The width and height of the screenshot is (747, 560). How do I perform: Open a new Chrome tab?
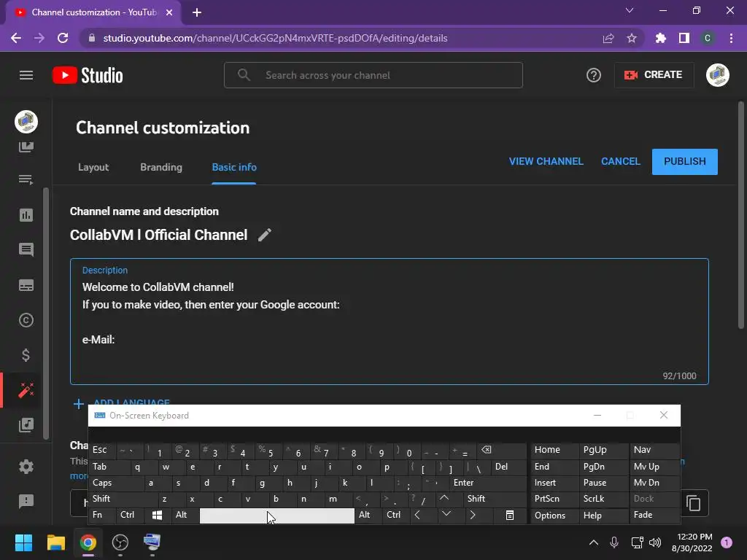tap(197, 12)
